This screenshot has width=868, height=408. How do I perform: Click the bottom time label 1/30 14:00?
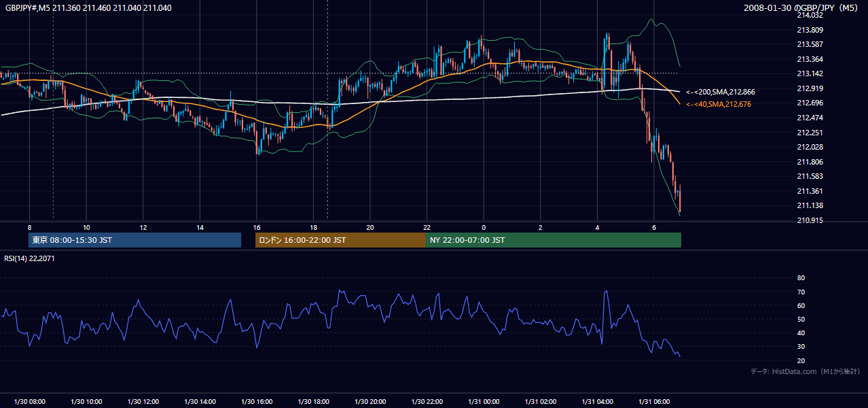[200, 401]
